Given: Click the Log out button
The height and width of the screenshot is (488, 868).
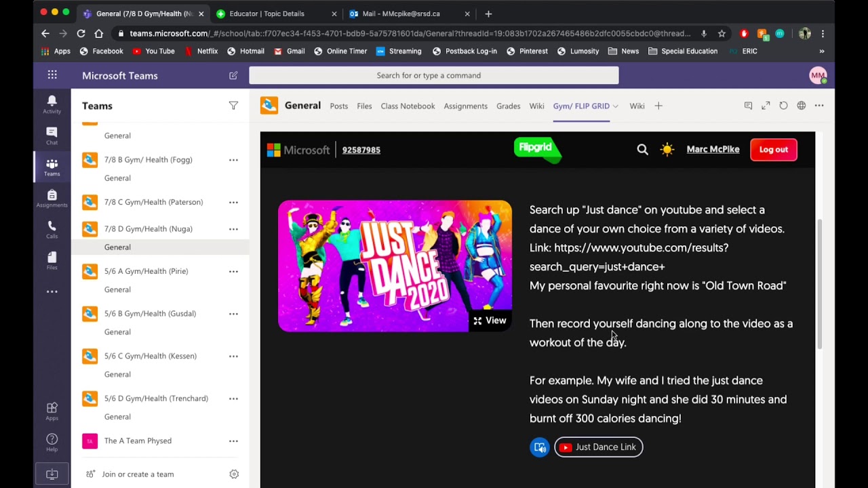Looking at the screenshot, I should [774, 150].
